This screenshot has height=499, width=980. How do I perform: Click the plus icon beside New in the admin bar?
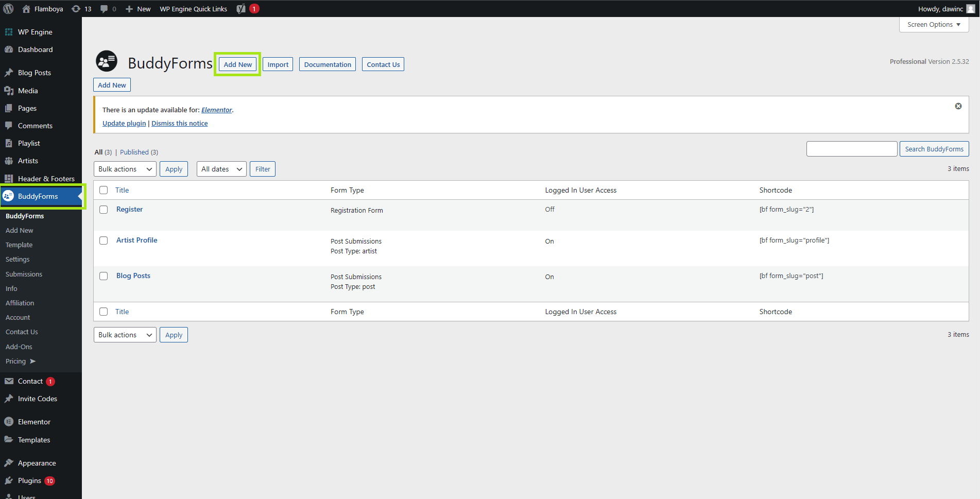(129, 9)
